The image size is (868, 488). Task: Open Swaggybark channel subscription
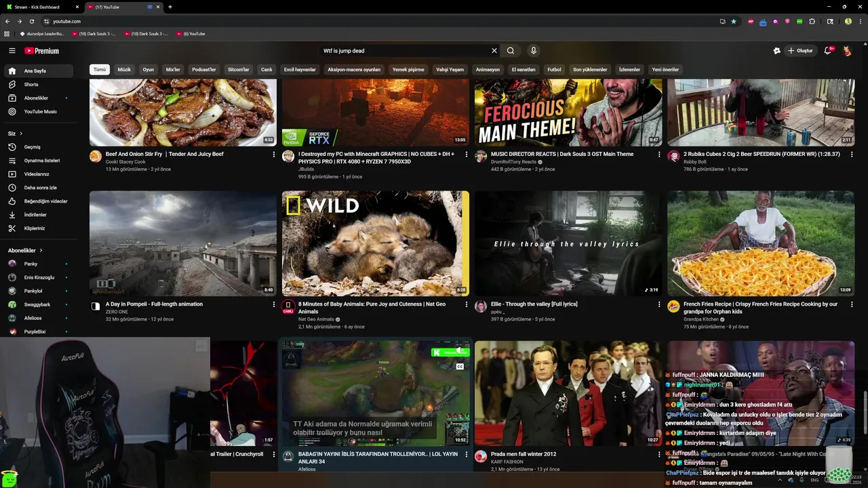tap(38, 304)
